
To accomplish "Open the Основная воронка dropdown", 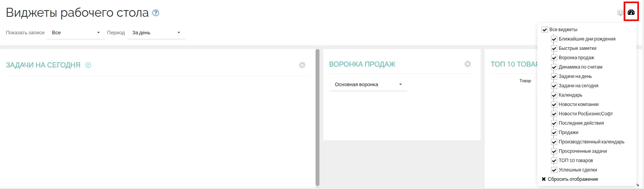I will [368, 85].
